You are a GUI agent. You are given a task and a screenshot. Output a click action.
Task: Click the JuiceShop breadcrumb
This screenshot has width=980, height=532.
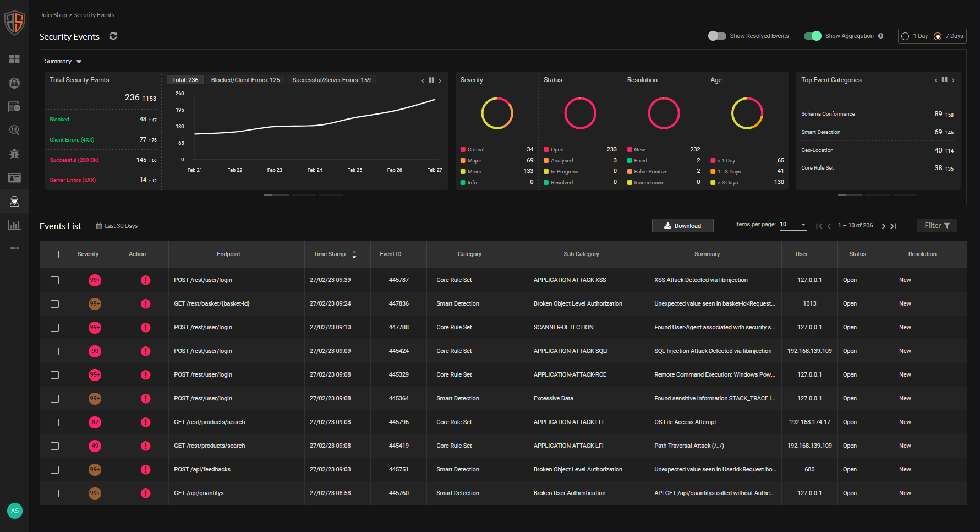pos(53,15)
